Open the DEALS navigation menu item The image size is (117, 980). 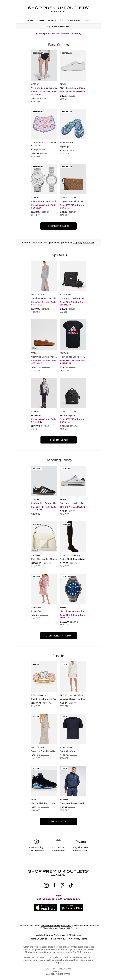click(87, 20)
